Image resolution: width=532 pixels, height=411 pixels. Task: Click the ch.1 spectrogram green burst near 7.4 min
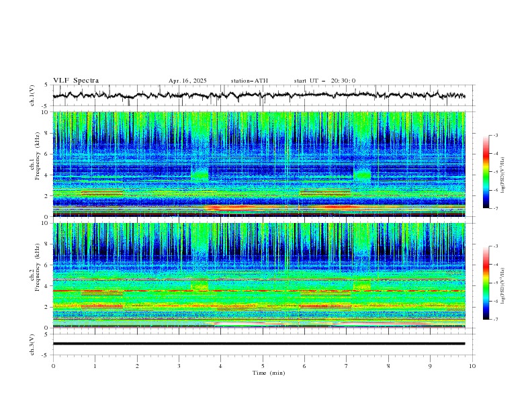click(362, 174)
